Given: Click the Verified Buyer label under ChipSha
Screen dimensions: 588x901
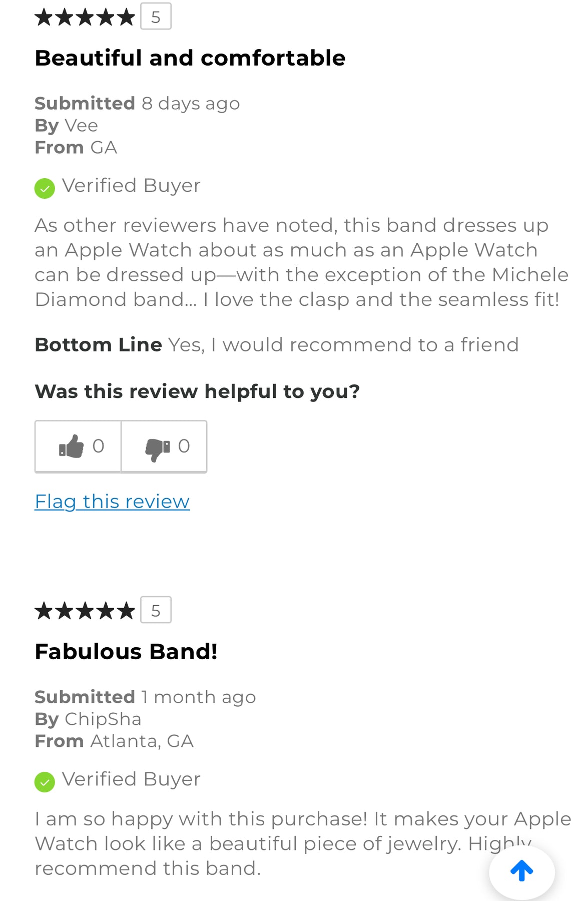Looking at the screenshot, I should tap(131, 779).
